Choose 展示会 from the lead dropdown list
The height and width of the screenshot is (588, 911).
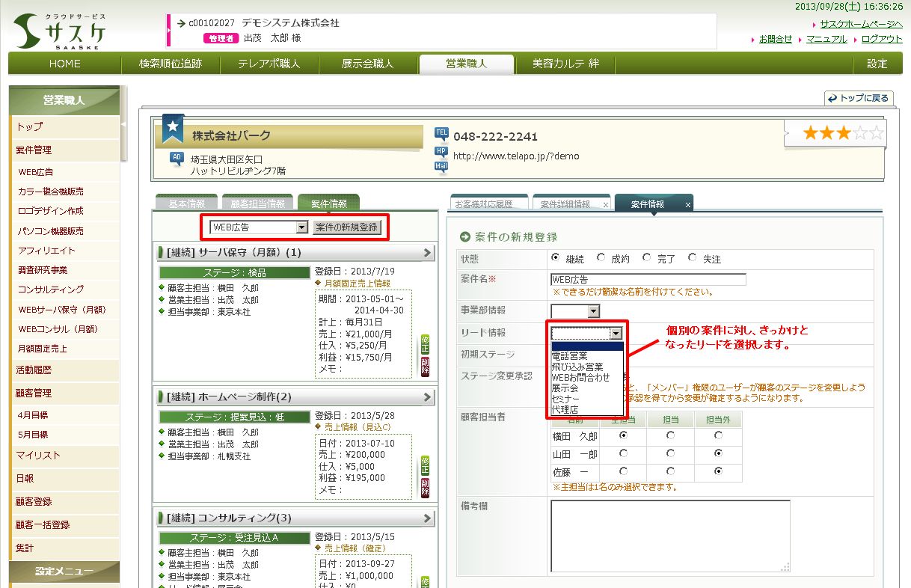[x=565, y=388]
